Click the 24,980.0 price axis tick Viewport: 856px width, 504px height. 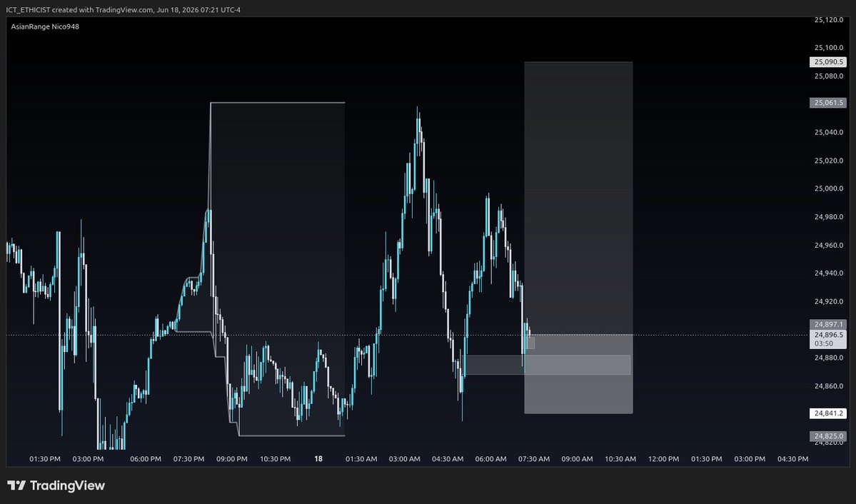click(x=829, y=217)
